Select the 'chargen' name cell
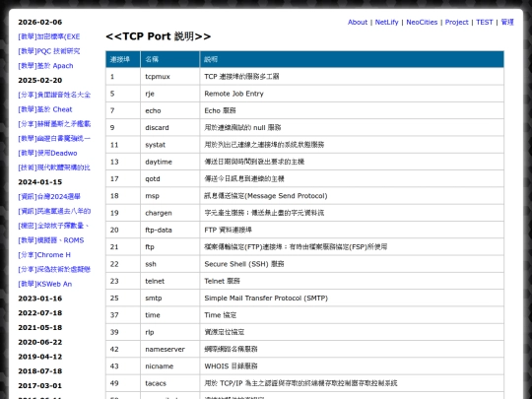Screen dimensions: 532x399 point(169,213)
